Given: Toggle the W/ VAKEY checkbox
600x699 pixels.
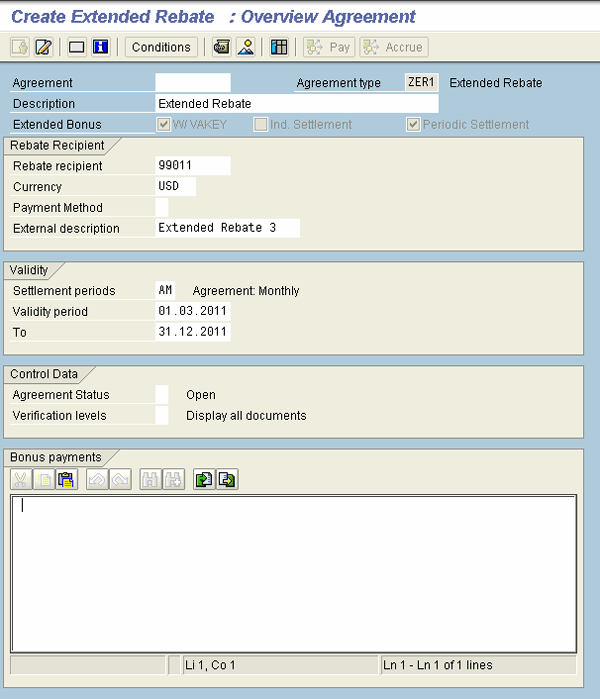Looking at the screenshot, I should pos(164,125).
